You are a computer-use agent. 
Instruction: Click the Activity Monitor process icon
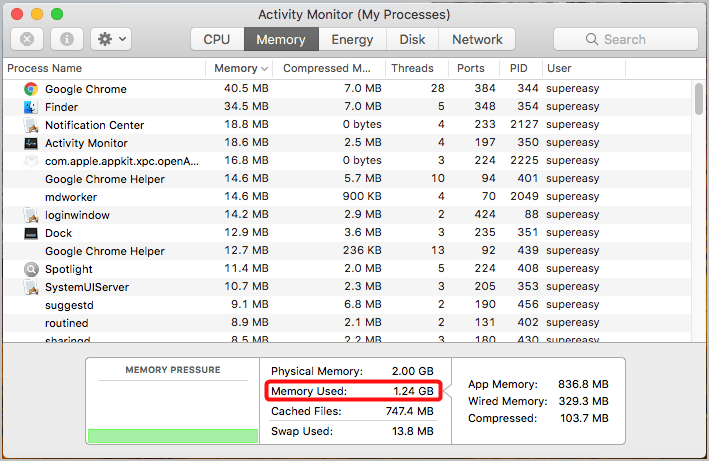(31, 143)
